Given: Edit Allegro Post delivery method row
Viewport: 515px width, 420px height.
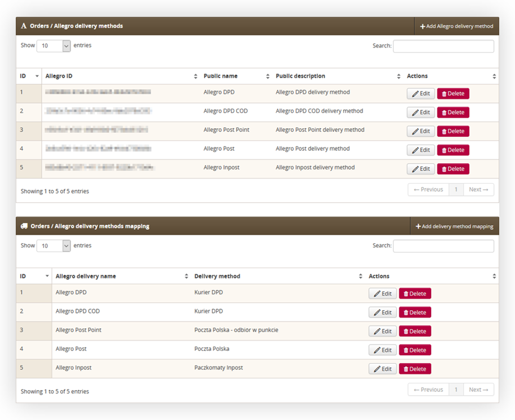Looking at the screenshot, I should (421, 150).
